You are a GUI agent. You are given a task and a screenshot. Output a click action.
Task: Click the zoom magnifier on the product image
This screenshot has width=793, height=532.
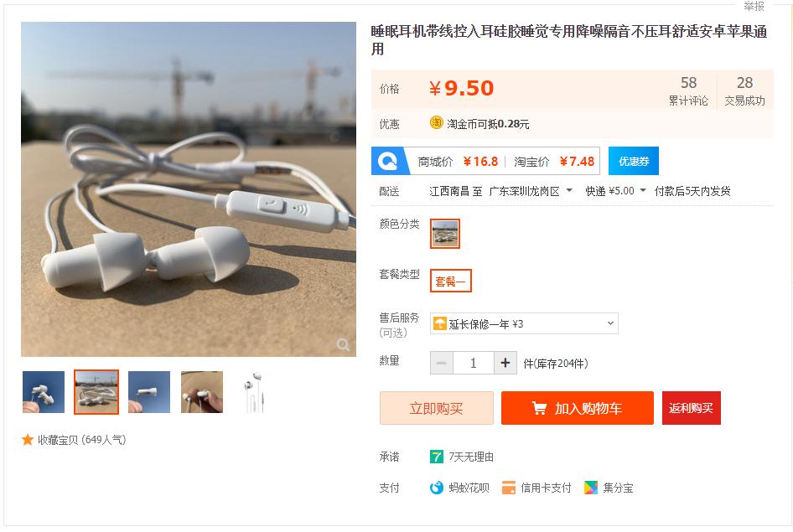pyautogui.click(x=344, y=344)
